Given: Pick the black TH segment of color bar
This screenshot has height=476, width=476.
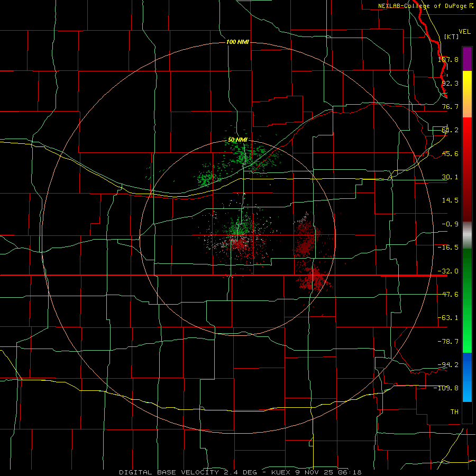Looking at the screenshot, I should (x=467, y=412).
